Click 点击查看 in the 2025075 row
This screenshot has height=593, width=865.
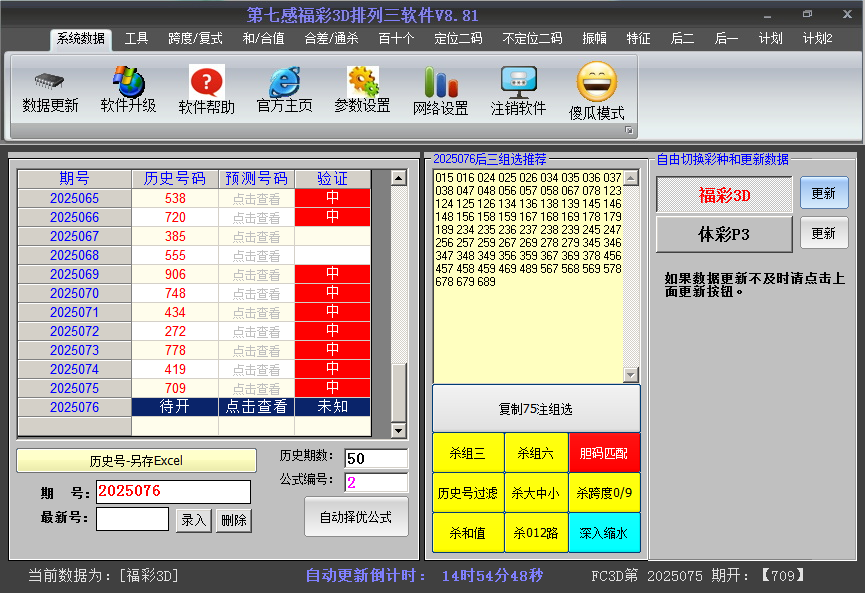point(257,388)
